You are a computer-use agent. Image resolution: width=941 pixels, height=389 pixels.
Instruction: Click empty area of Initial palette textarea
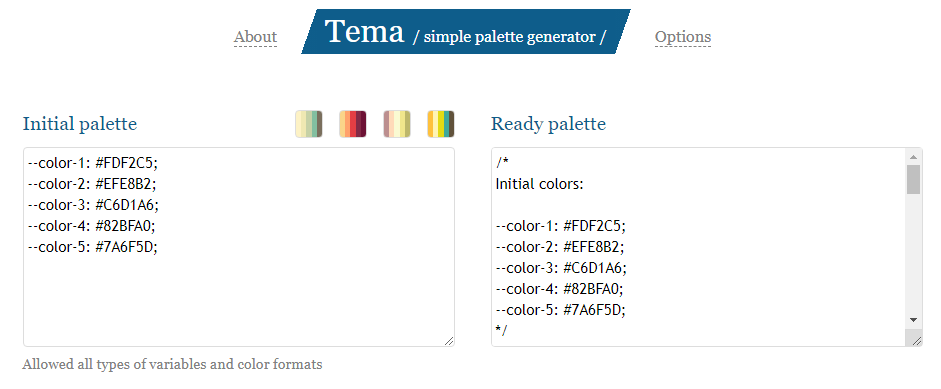[239, 300]
